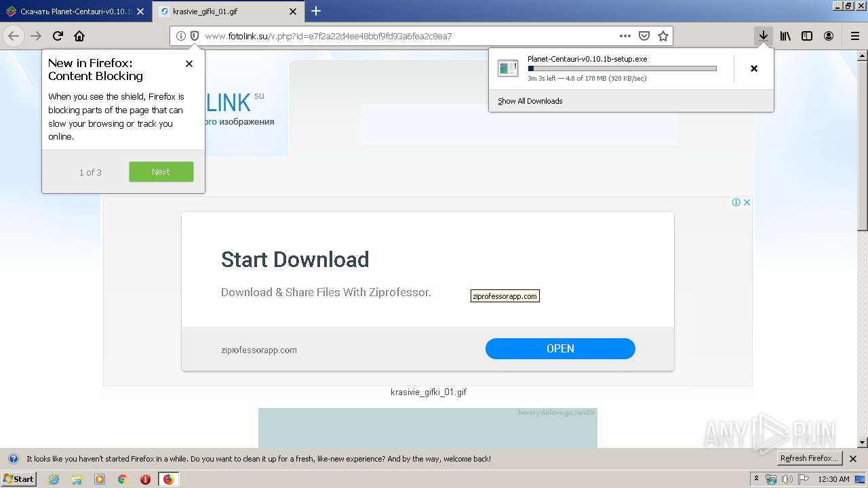Image resolution: width=868 pixels, height=488 pixels.
Task: Show hidden tray icons arrow
Action: [756, 479]
